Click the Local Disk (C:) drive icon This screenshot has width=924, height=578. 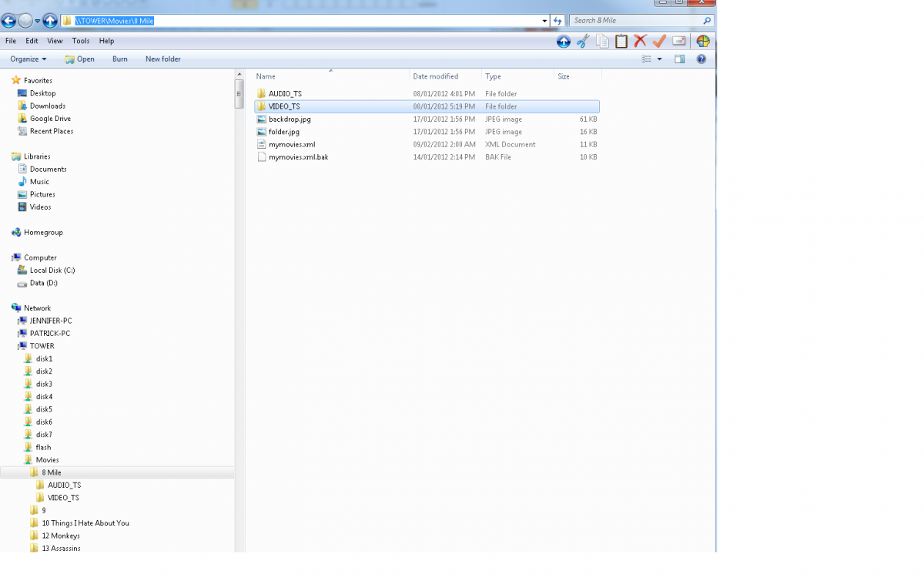(x=22, y=271)
